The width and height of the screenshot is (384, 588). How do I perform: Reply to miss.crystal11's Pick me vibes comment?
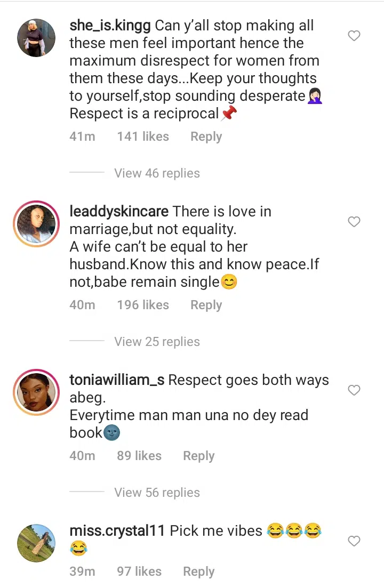point(199,571)
